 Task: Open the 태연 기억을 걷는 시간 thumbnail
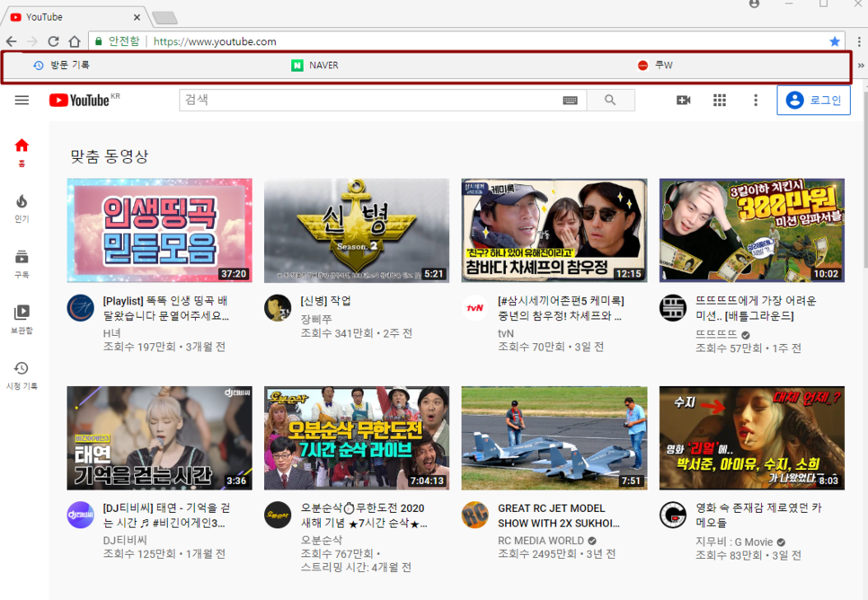click(x=159, y=437)
